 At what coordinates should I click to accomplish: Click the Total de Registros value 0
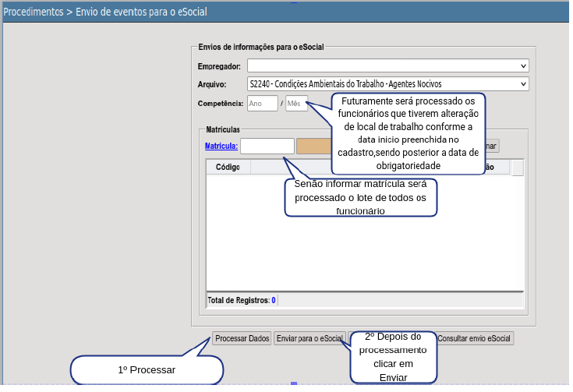coord(274,300)
